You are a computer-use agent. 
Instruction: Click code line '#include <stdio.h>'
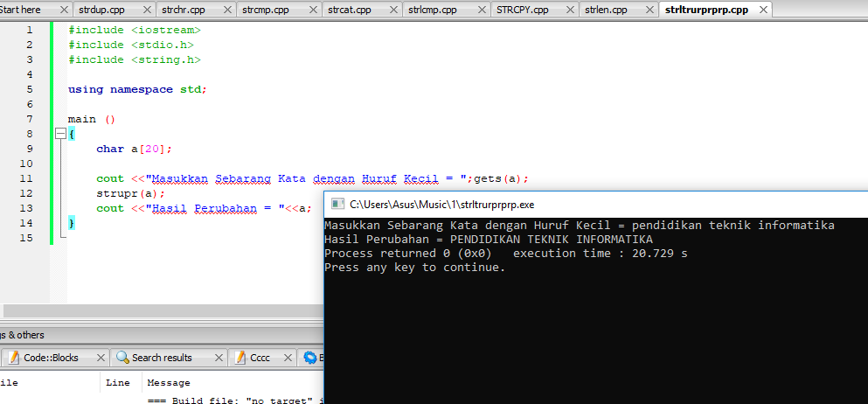click(131, 45)
